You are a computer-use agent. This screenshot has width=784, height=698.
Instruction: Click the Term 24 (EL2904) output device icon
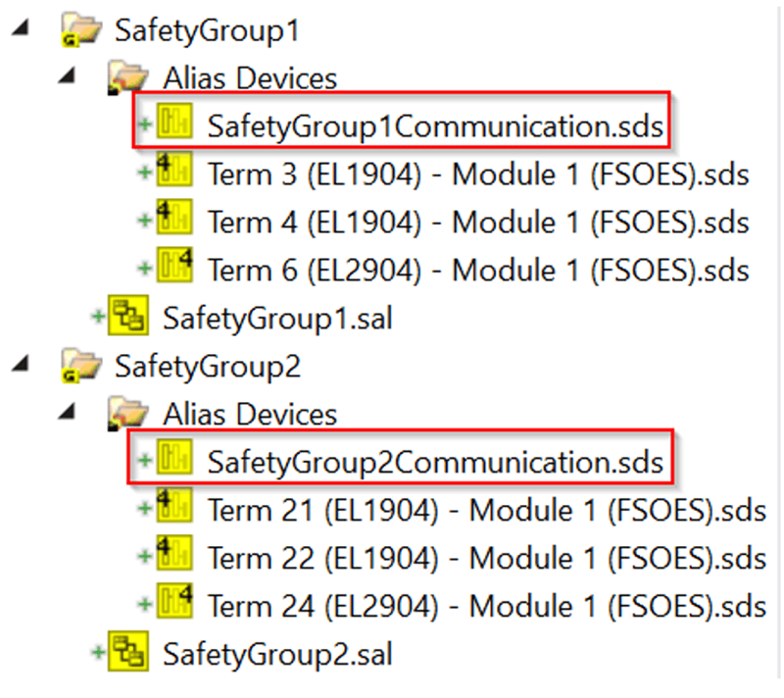coord(174,601)
